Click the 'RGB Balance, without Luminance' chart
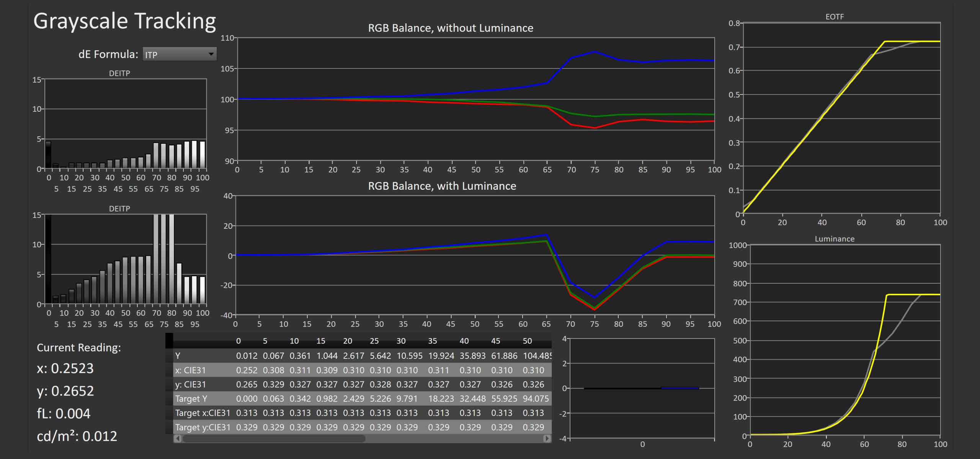 tap(475, 99)
